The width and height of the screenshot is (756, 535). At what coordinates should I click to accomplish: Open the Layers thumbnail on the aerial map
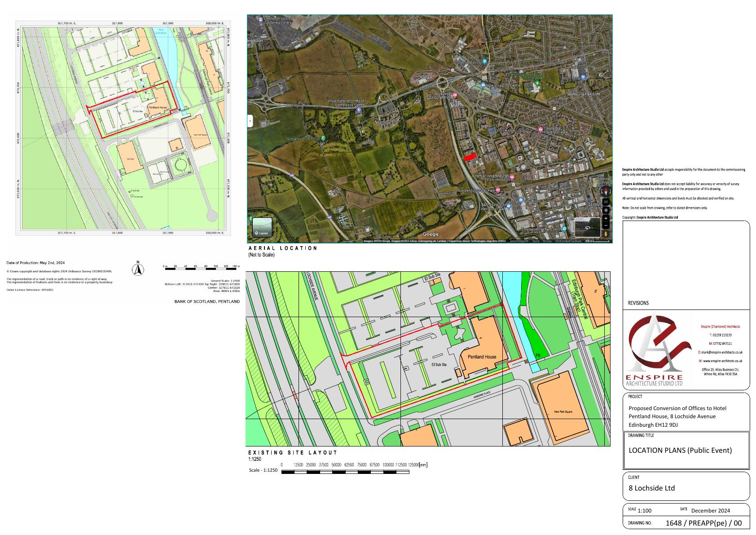pyautogui.click(x=262, y=227)
